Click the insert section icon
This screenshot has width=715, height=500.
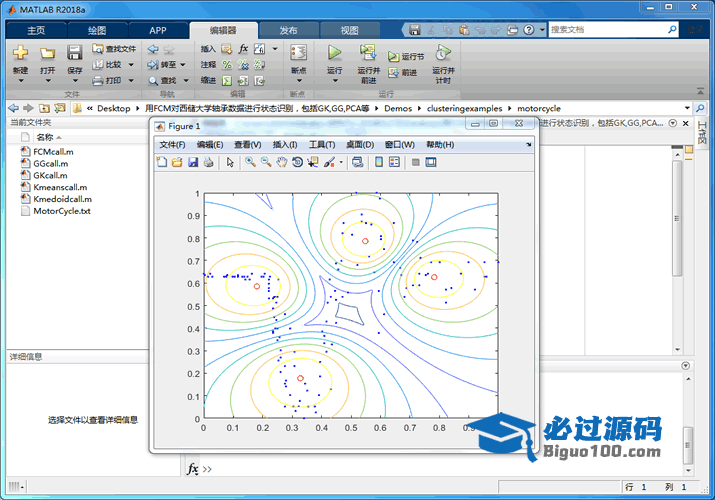(x=226, y=49)
